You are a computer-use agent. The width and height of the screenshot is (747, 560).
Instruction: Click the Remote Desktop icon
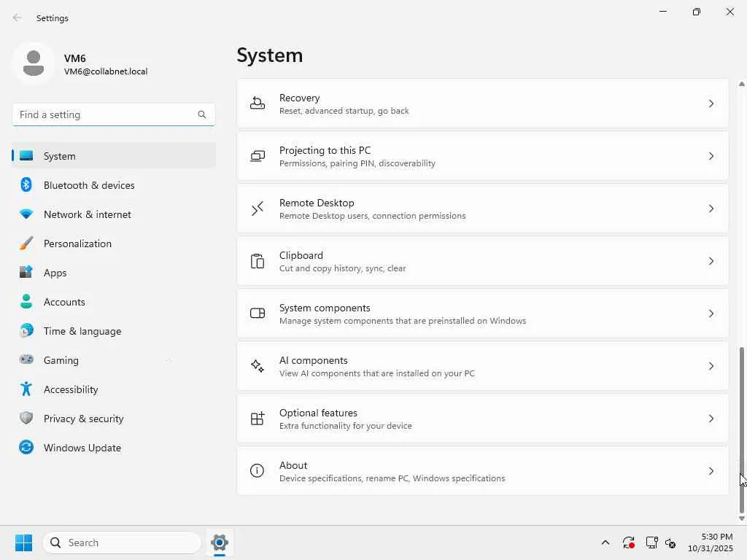coord(258,209)
